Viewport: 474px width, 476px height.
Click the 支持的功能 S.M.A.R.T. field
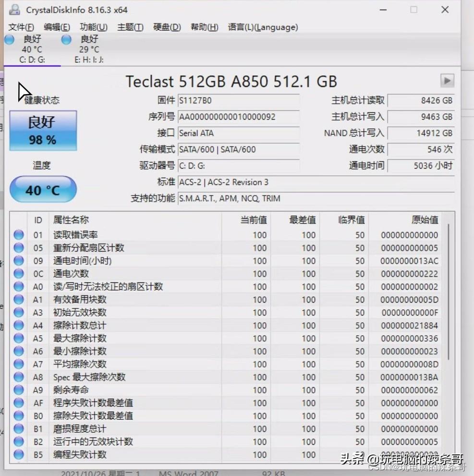click(x=316, y=198)
